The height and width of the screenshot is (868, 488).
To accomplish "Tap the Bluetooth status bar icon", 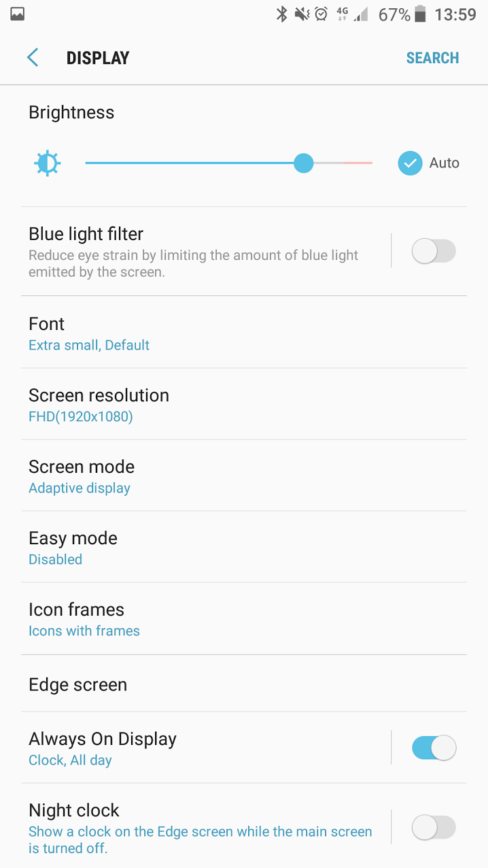I will pyautogui.click(x=281, y=14).
